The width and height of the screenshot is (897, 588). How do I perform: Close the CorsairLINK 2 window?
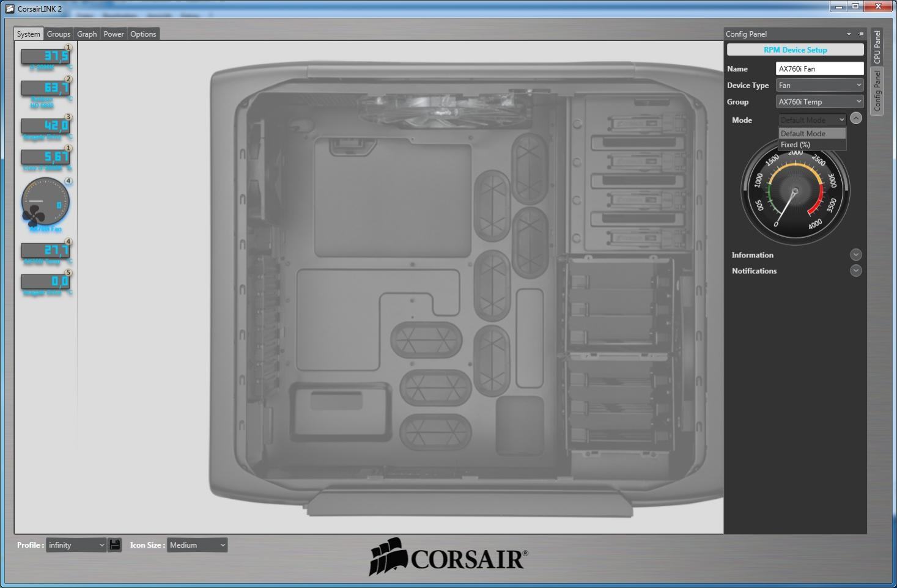[x=878, y=7]
